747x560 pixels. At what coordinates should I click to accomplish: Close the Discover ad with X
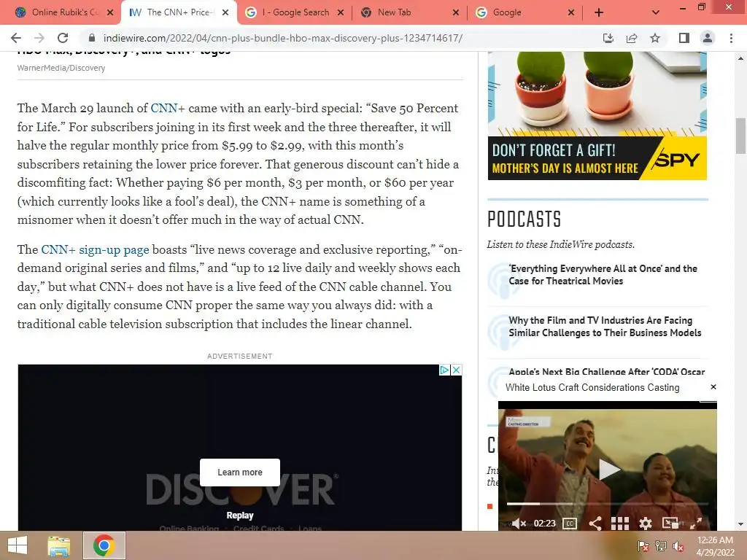click(x=456, y=370)
